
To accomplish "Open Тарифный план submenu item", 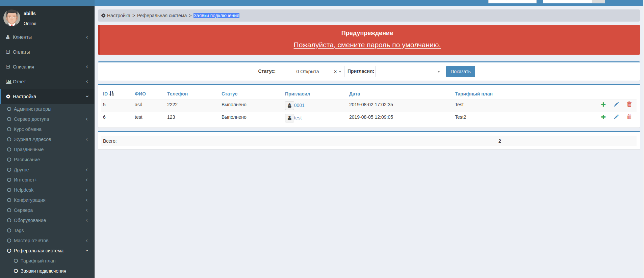I will [x=38, y=261].
